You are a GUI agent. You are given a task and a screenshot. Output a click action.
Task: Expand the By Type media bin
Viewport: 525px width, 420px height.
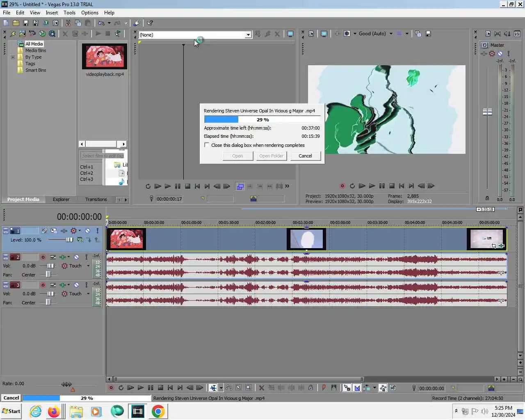tap(13, 57)
